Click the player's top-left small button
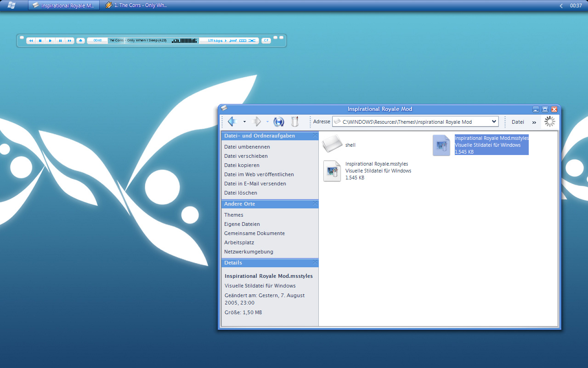 tap(22, 37)
